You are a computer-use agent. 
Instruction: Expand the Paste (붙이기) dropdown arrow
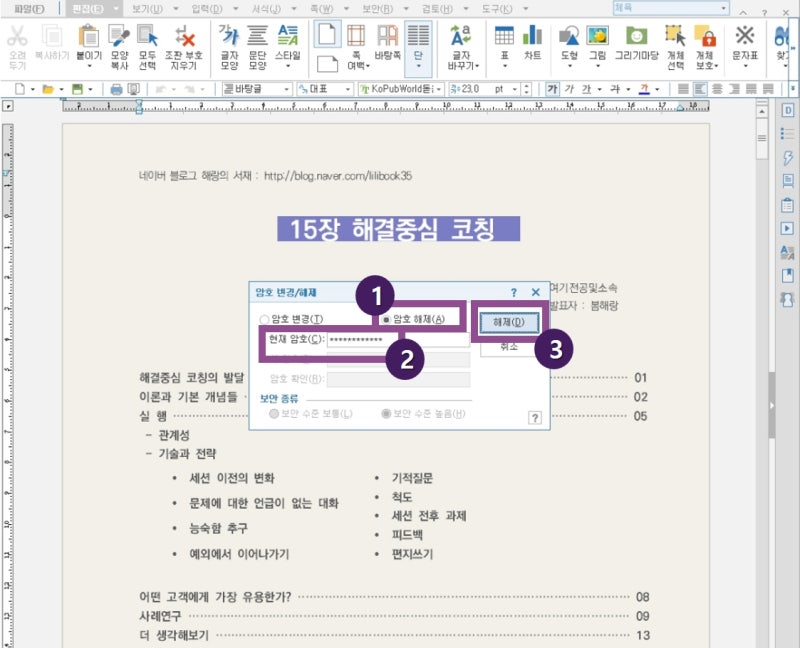pos(89,66)
